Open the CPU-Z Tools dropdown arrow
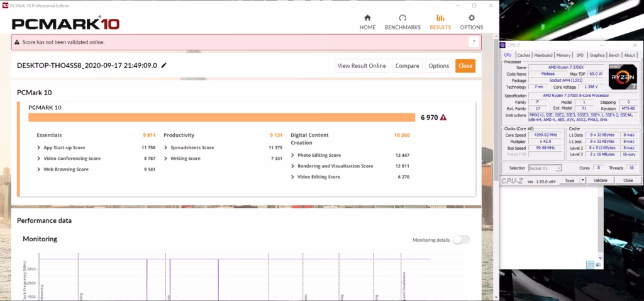This screenshot has width=644, height=301. point(582,181)
